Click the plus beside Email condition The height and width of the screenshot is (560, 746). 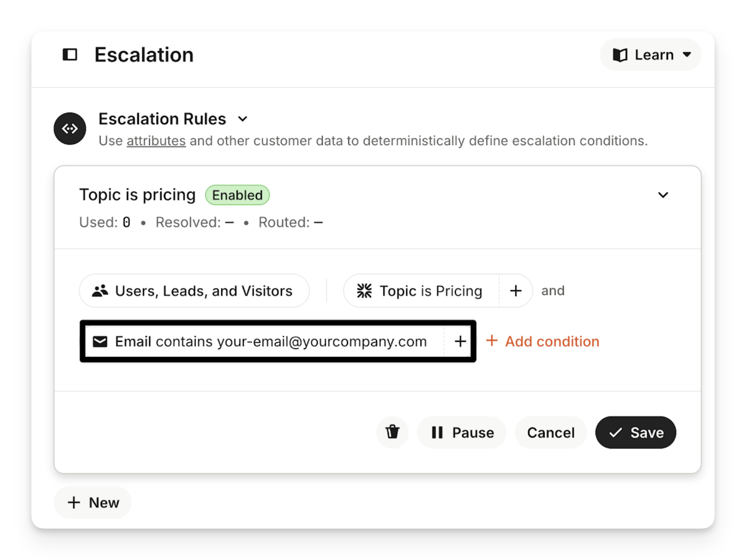point(460,341)
